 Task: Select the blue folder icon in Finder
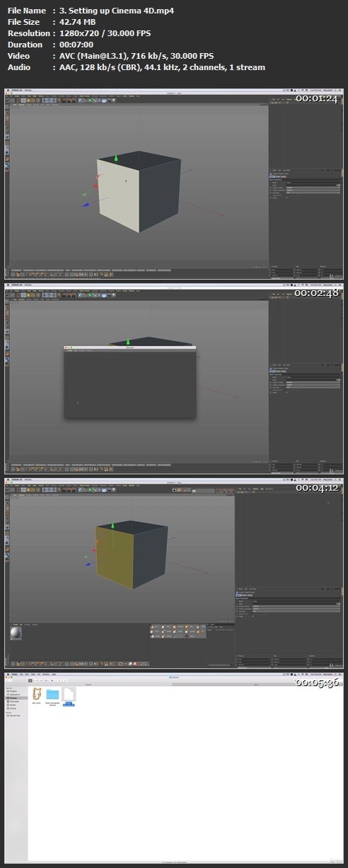tap(52, 695)
